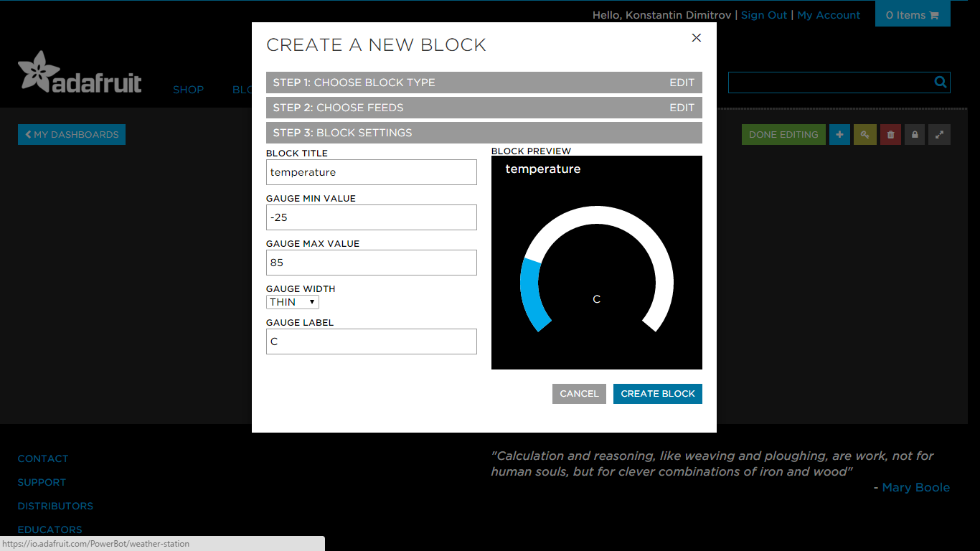Add a new block with the plus icon
This screenshot has width=980, height=551.
[x=839, y=134]
